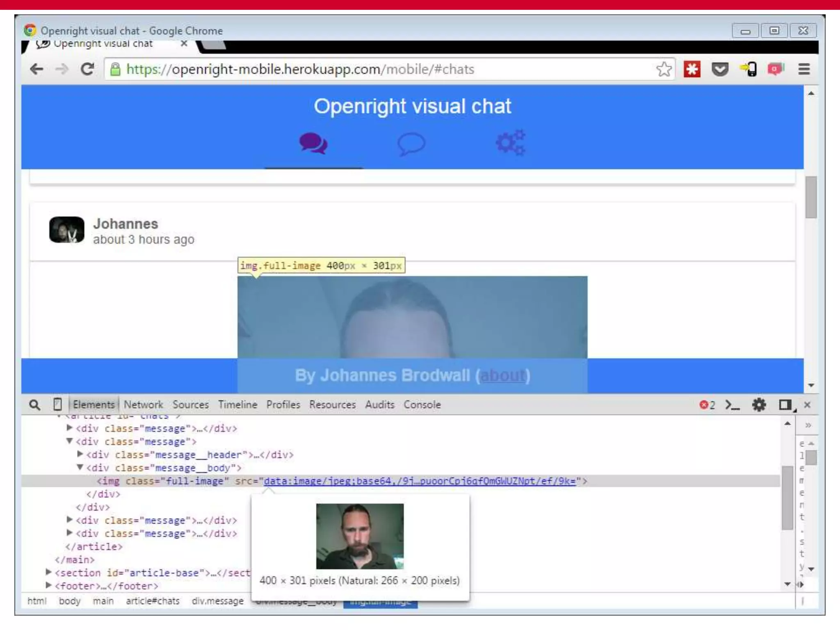Switch to the Network tab
840x630 pixels.
(x=143, y=404)
